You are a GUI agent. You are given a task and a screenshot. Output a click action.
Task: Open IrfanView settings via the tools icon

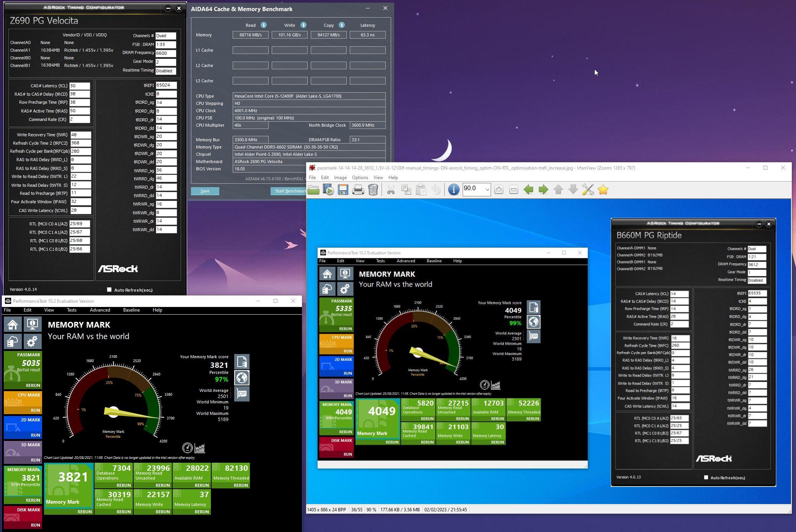click(588, 189)
